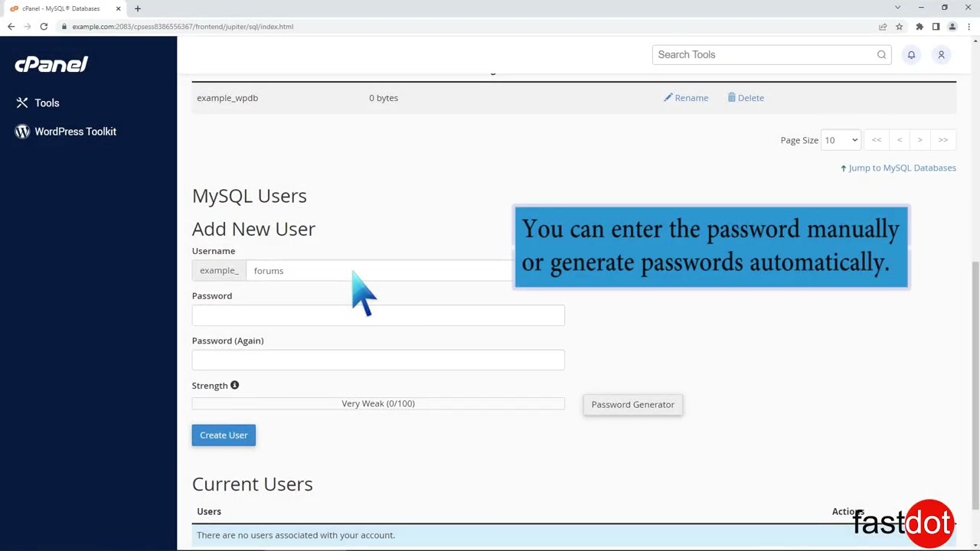Image resolution: width=980 pixels, height=551 pixels.
Task: Focus the Password (Again) field
Action: tap(377, 360)
